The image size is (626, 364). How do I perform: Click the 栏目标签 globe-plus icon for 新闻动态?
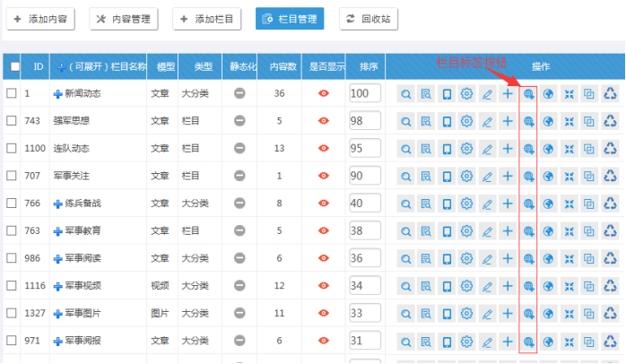pyautogui.click(x=529, y=94)
